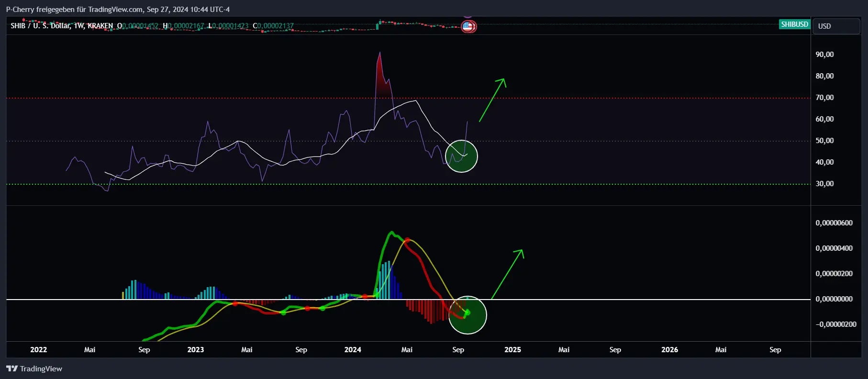Image resolution: width=868 pixels, height=379 pixels.
Task: Click the 60,00 scale label
Action: pyautogui.click(x=824, y=119)
